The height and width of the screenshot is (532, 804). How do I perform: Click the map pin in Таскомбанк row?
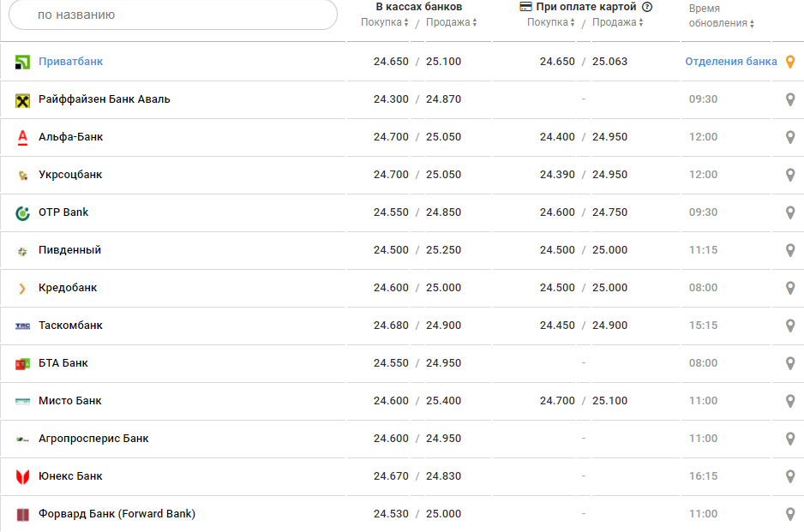[790, 326]
